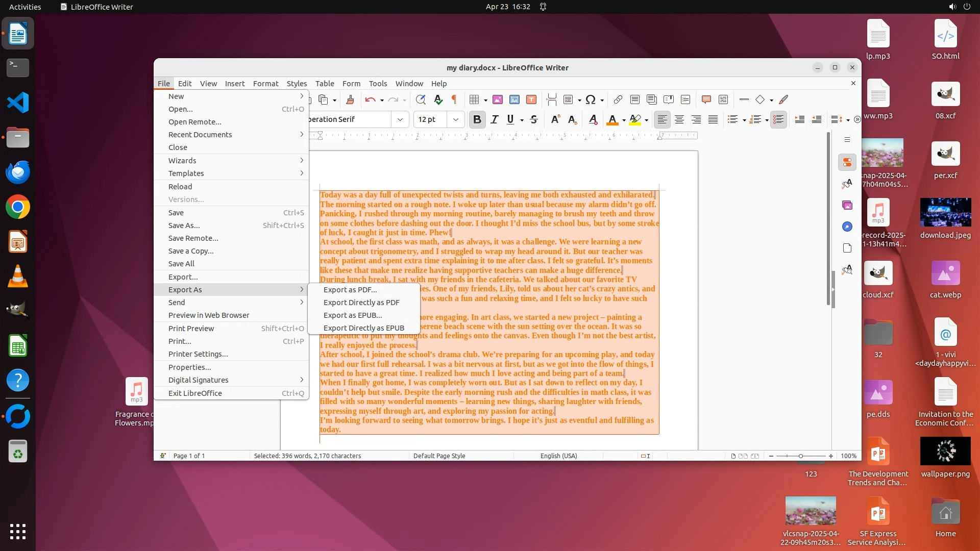This screenshot has height=551, width=980.
Task: Click Print Preview menu entry
Action: pyautogui.click(x=191, y=329)
